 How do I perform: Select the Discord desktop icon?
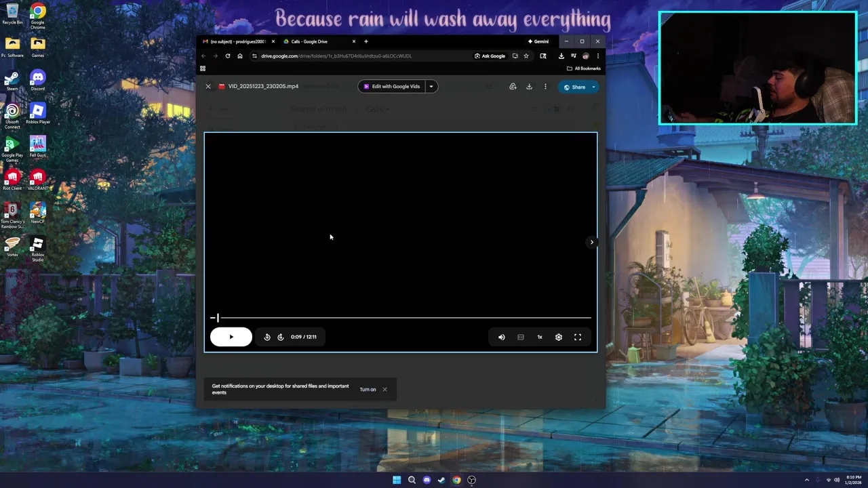38,81
